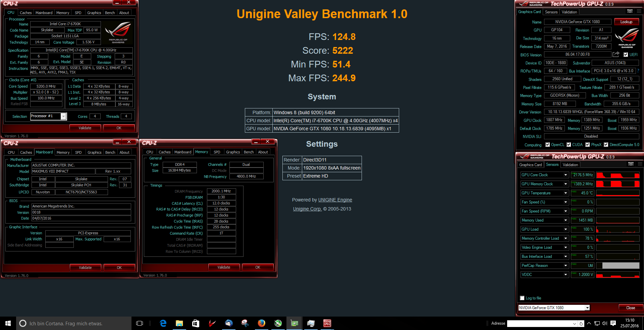This screenshot has width=644, height=330.
Task: Show hidden tray icons chevron
Action: (589, 323)
